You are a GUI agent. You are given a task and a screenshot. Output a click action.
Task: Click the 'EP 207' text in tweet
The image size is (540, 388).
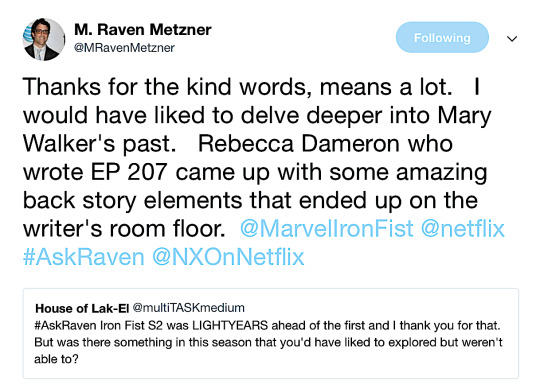129,172
